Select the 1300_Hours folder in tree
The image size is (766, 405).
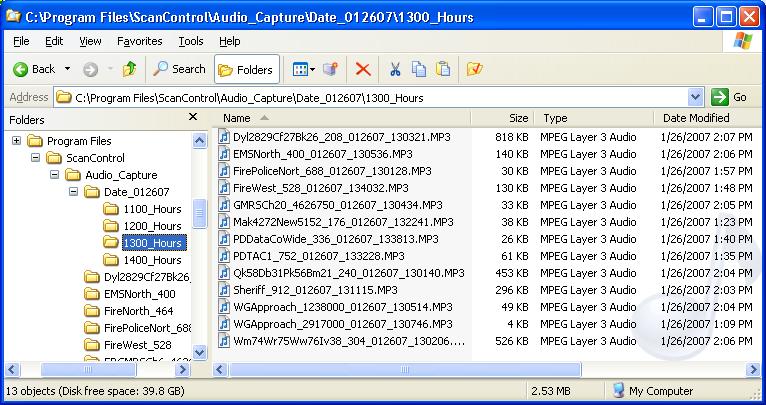pos(145,243)
